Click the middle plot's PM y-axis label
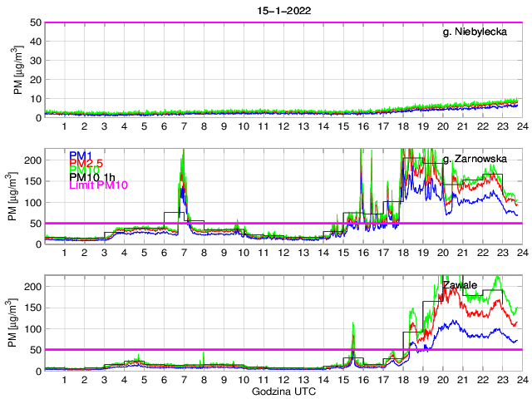The image size is (532, 399). pos(18,197)
